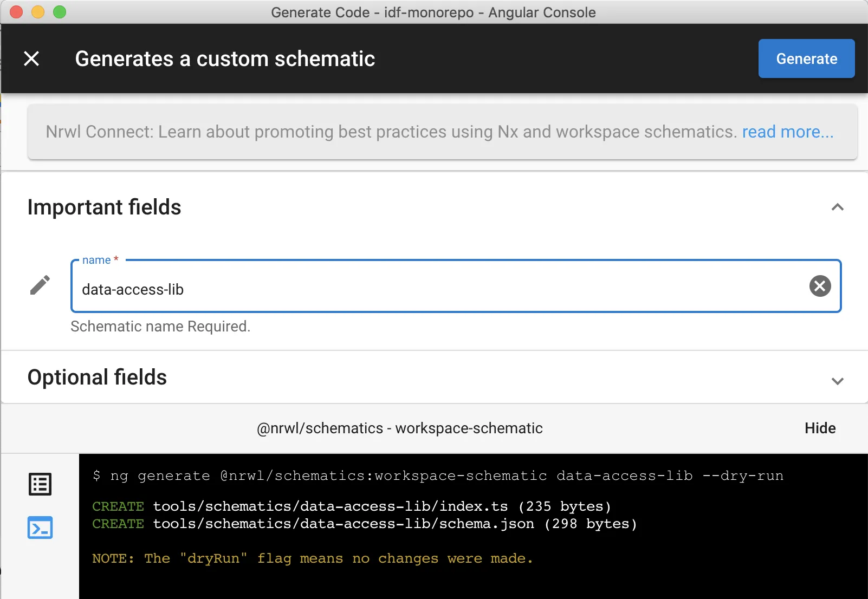Click the Optional fields section heading
Viewport: 868px width, 599px height.
tap(98, 377)
